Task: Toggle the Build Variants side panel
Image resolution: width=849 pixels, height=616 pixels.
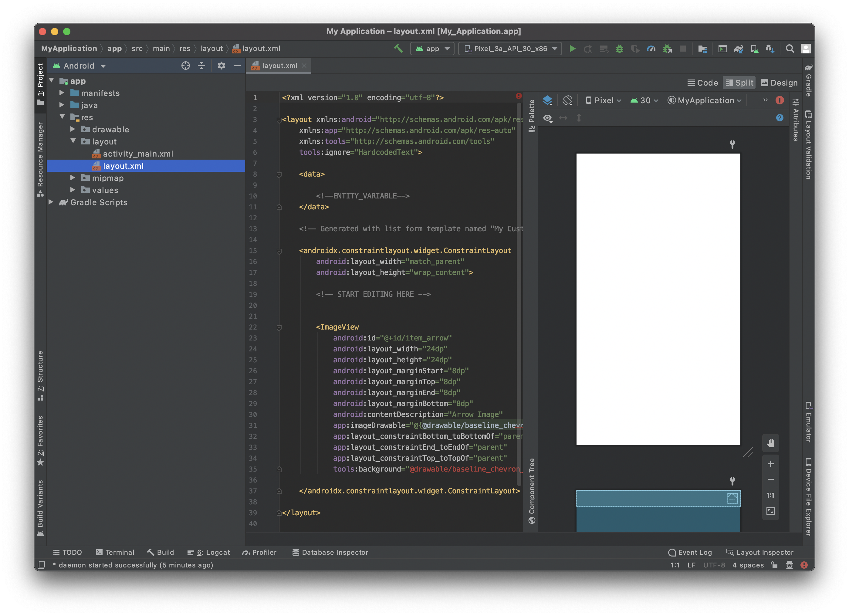Action: [40, 508]
